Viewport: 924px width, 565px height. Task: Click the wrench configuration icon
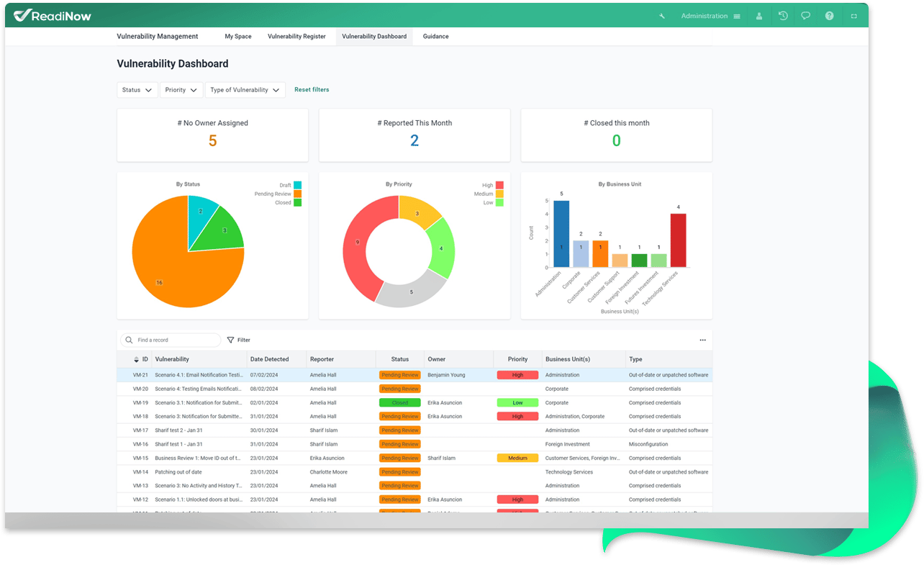662,16
